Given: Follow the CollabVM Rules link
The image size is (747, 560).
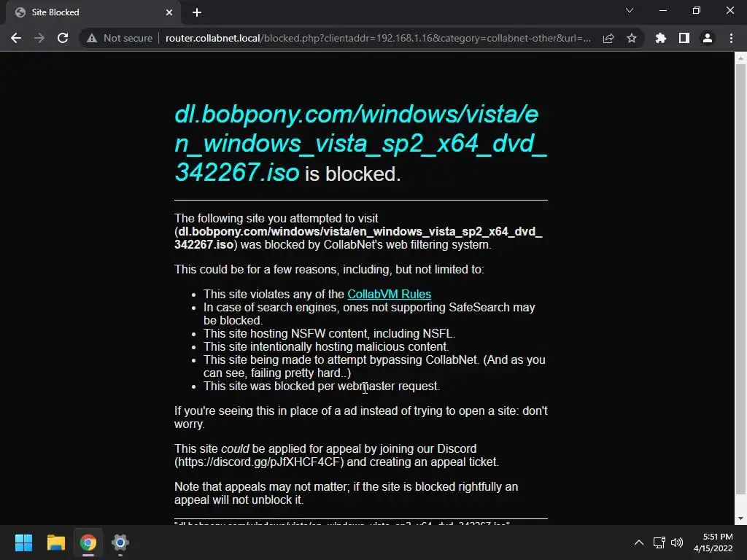Looking at the screenshot, I should (x=390, y=295).
